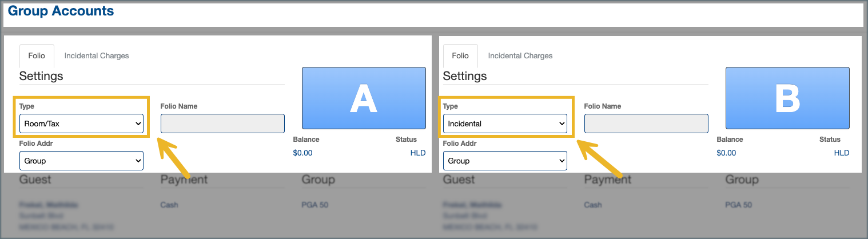The image size is (868, 239).
Task: Switch to Incidental Charges tab in folio A
Action: [x=97, y=56]
